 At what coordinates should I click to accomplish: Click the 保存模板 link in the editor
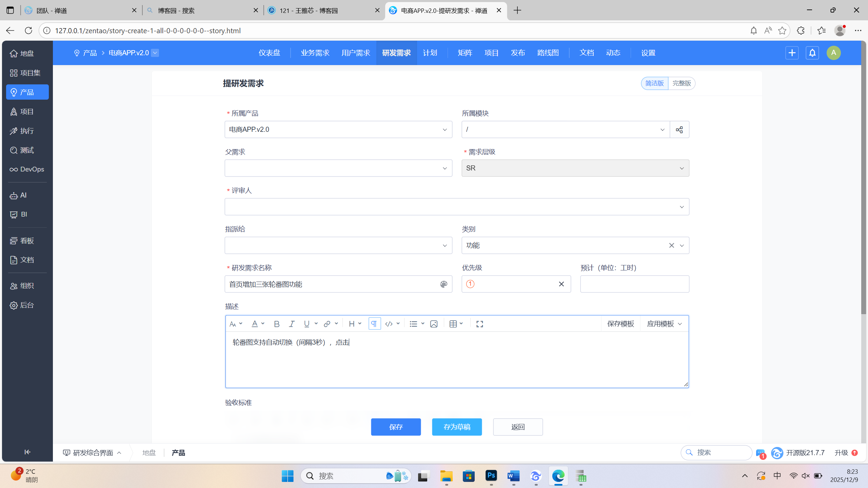[620, 324]
